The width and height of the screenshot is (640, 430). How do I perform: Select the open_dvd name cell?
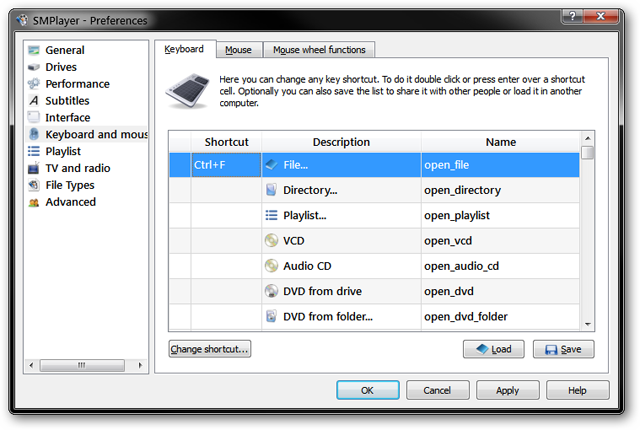click(500, 291)
